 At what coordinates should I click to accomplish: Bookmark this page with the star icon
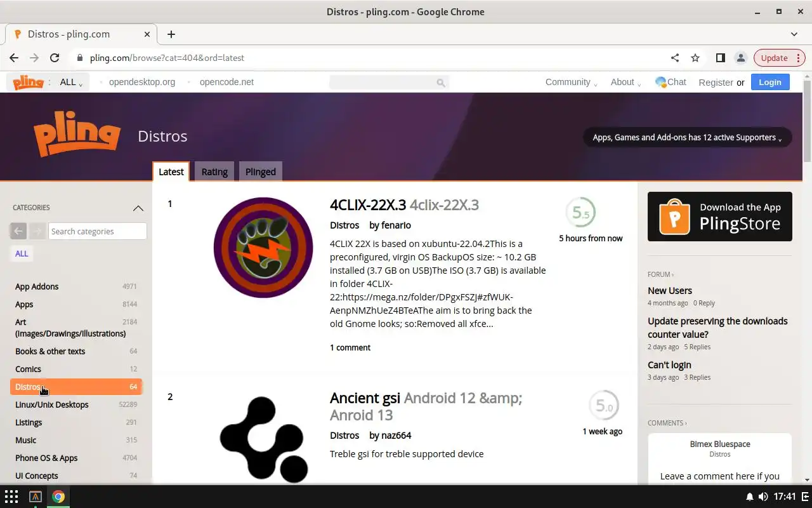pyautogui.click(x=695, y=58)
